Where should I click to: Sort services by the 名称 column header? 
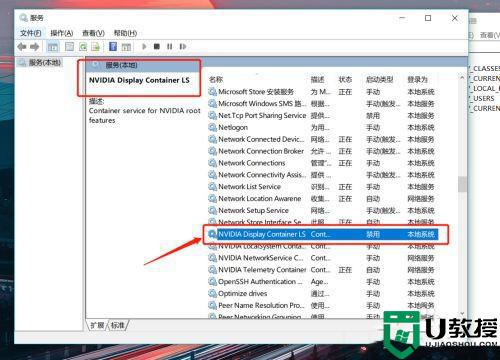(216, 79)
